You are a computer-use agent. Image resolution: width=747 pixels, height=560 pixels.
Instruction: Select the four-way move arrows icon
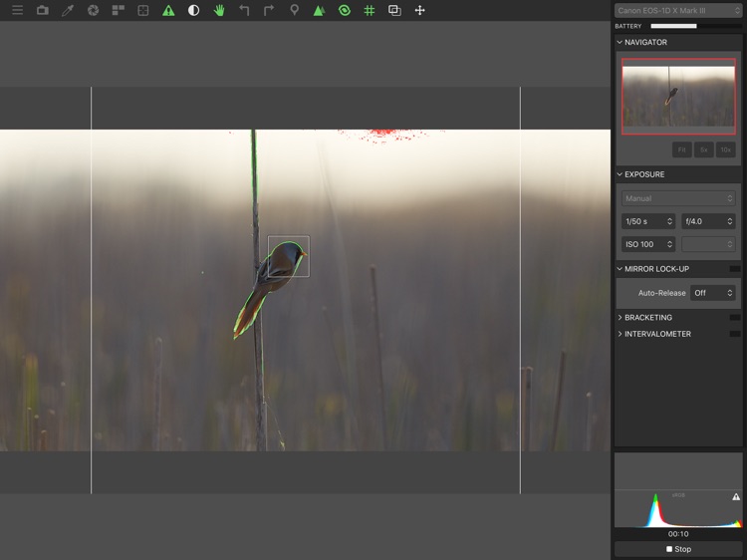click(419, 10)
